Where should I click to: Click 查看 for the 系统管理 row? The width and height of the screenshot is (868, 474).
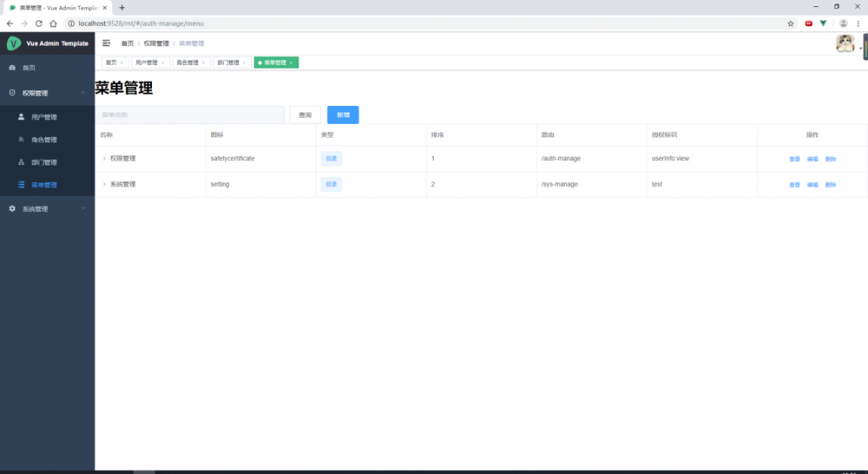point(794,185)
